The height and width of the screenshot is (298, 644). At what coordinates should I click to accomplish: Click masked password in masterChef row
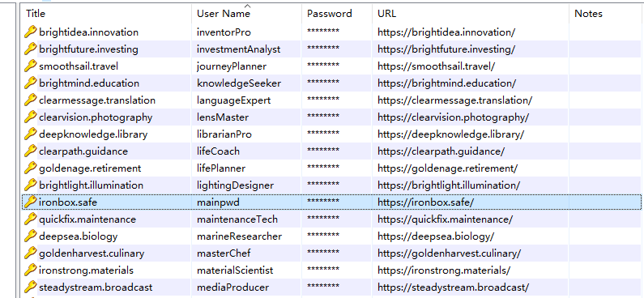(323, 253)
